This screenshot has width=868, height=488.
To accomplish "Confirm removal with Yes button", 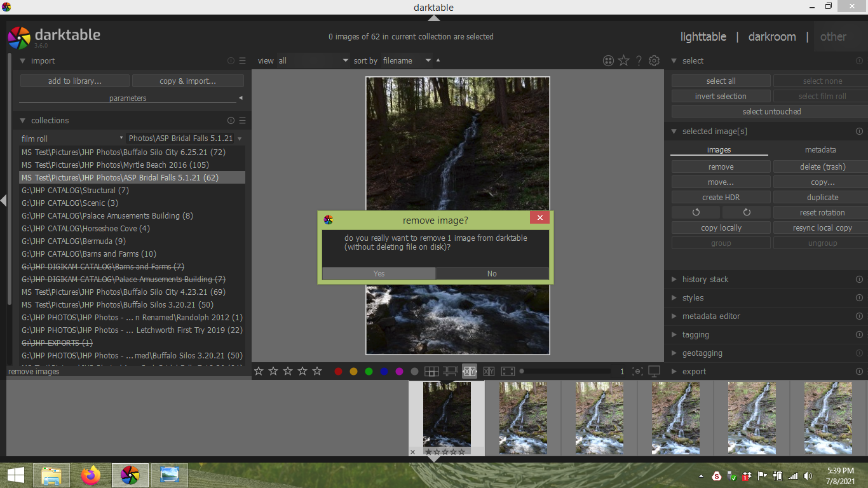I will (379, 273).
